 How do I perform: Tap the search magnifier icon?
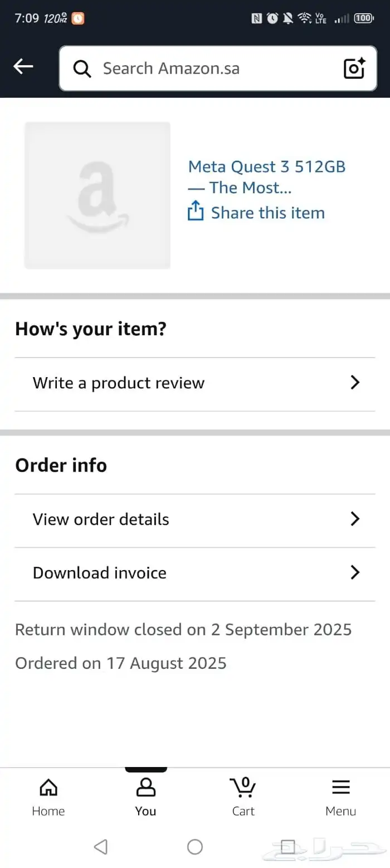pyautogui.click(x=82, y=69)
